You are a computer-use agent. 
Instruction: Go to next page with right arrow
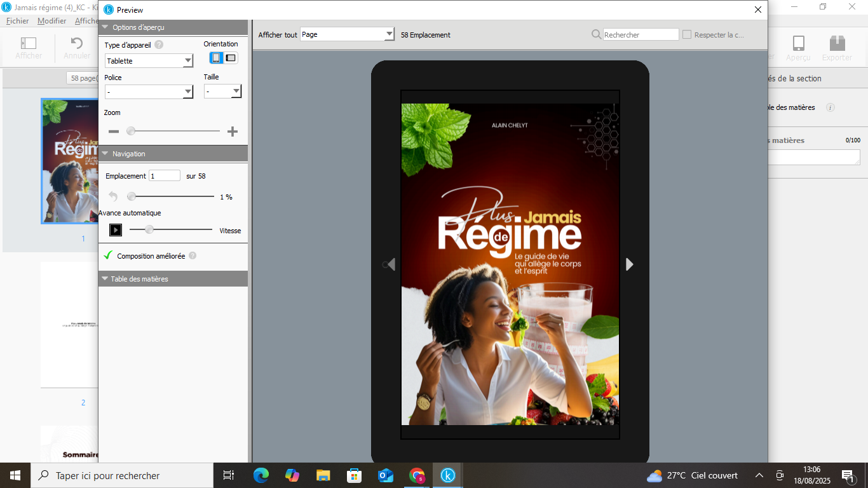click(x=629, y=264)
